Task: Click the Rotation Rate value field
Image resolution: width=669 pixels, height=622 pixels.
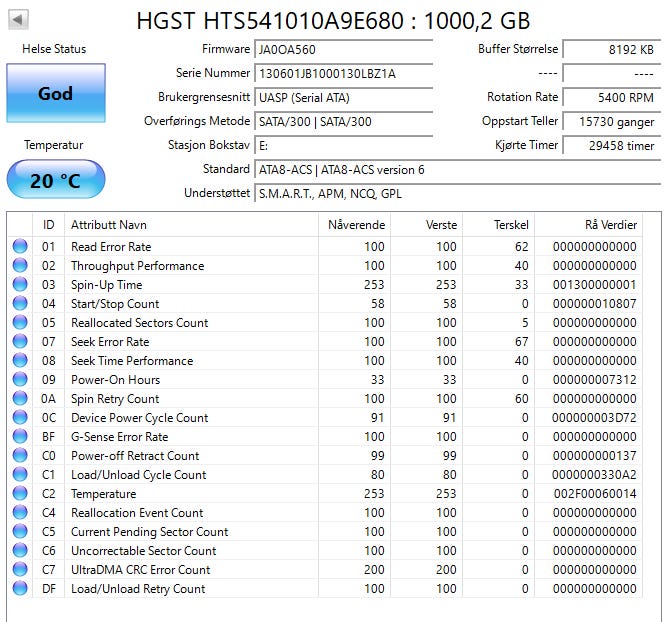Action: tap(610, 97)
